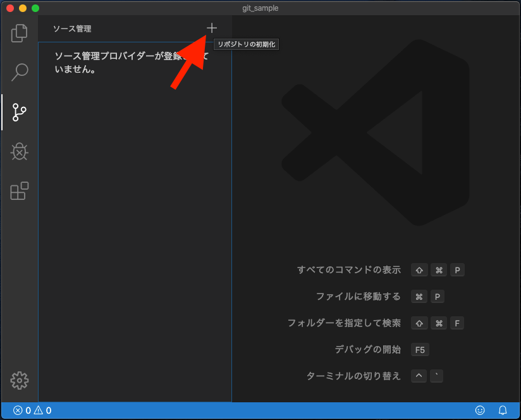The width and height of the screenshot is (521, 420).
Task: Click the plus icon to initialize repository
Action: [212, 28]
